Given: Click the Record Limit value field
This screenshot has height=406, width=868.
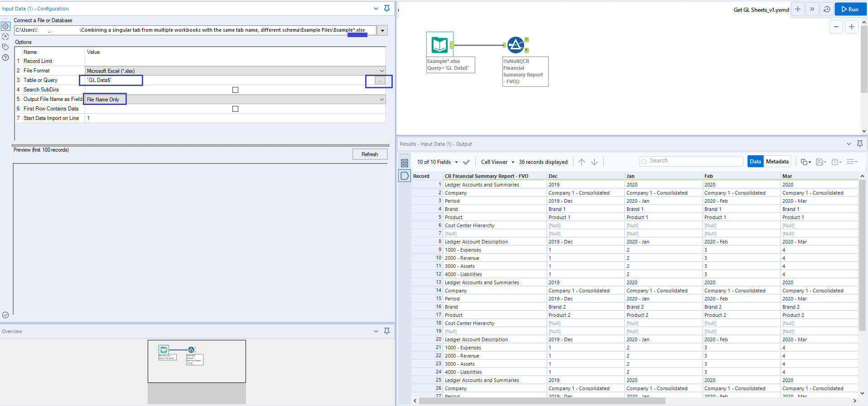Looking at the screenshot, I should pos(236,61).
